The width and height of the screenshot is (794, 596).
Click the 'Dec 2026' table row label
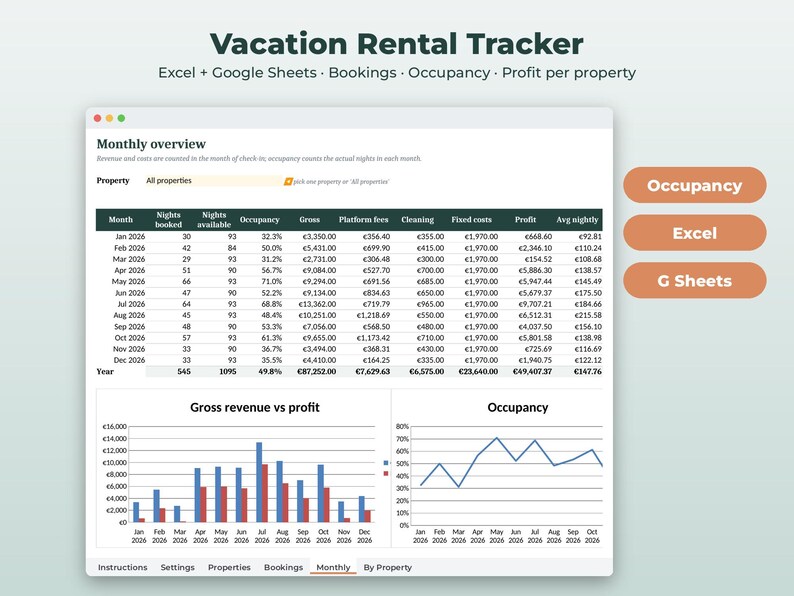tap(129, 361)
